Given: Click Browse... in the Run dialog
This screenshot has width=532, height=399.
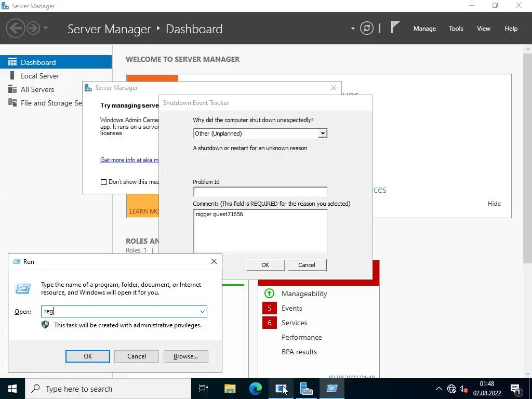Looking at the screenshot, I should [x=185, y=356].
